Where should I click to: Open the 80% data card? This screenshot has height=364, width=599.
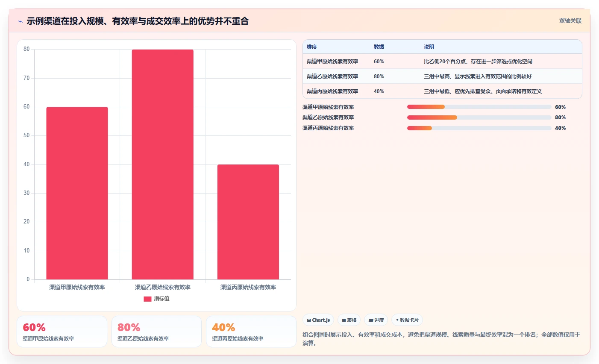pos(156,332)
